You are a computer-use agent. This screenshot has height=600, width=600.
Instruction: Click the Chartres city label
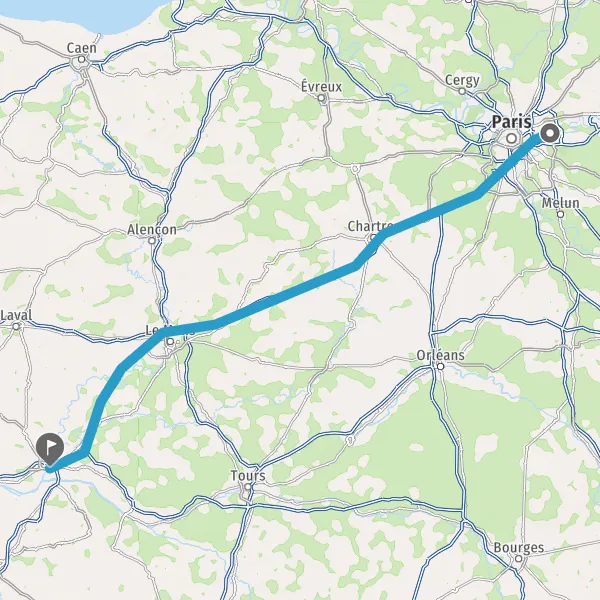370,226
